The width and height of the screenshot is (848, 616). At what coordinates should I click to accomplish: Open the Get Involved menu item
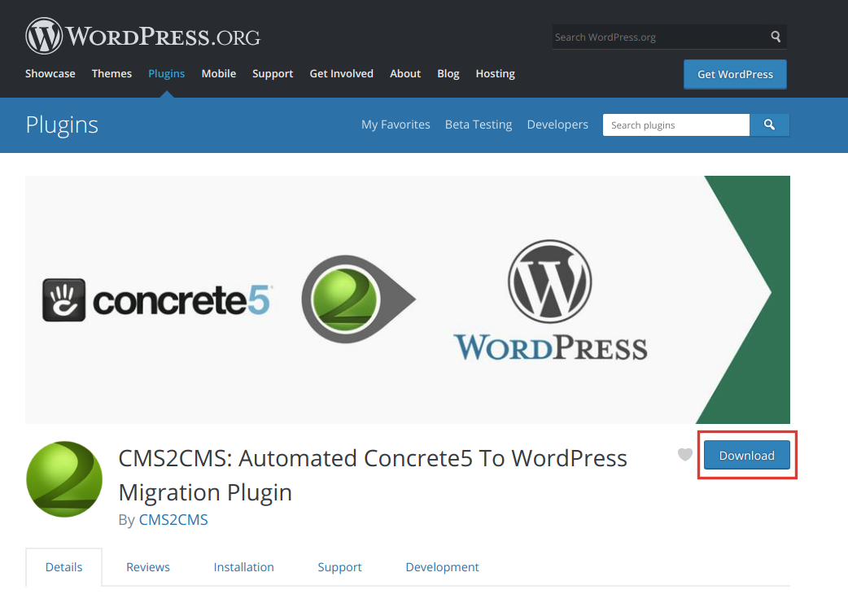[341, 73]
